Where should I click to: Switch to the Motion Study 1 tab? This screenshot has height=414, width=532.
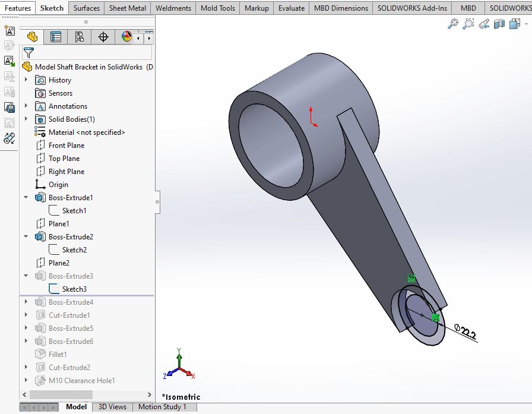click(164, 407)
